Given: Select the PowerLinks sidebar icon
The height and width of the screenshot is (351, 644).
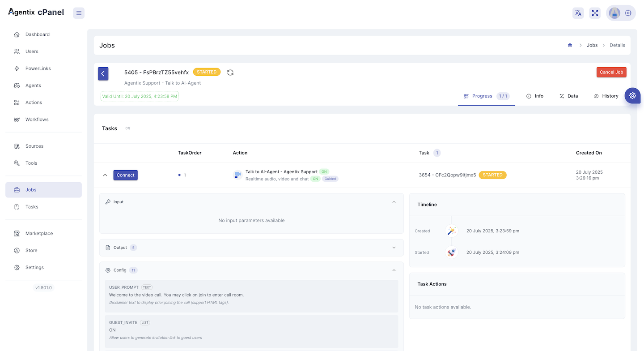Looking at the screenshot, I should [x=17, y=68].
